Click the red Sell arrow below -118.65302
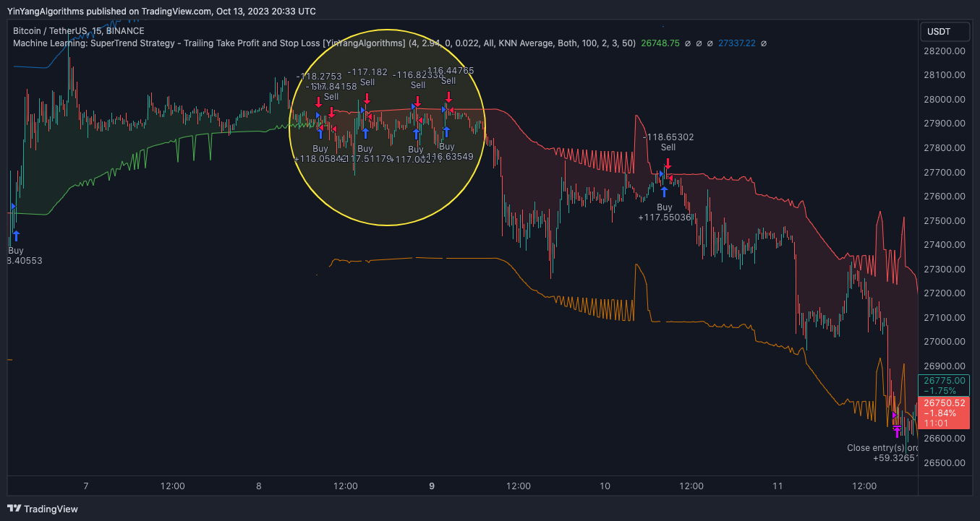The image size is (980, 521). [668, 163]
